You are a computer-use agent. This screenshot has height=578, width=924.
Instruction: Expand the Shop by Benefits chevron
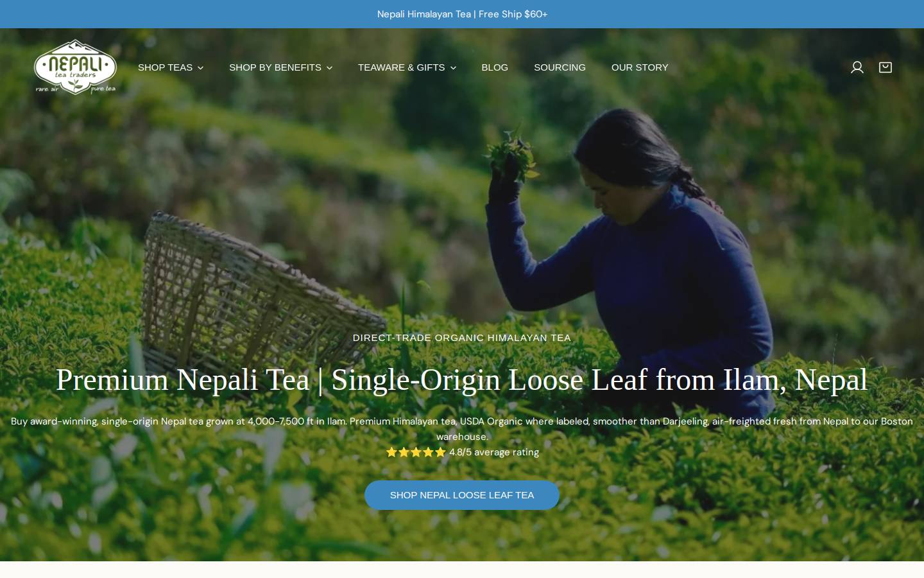[x=329, y=68]
